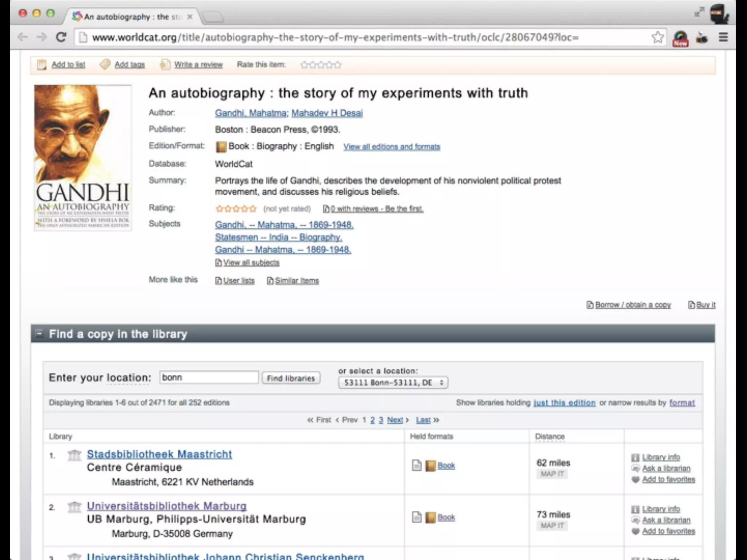Click book icon in Maastricht row
The image size is (747, 560).
tap(430, 466)
